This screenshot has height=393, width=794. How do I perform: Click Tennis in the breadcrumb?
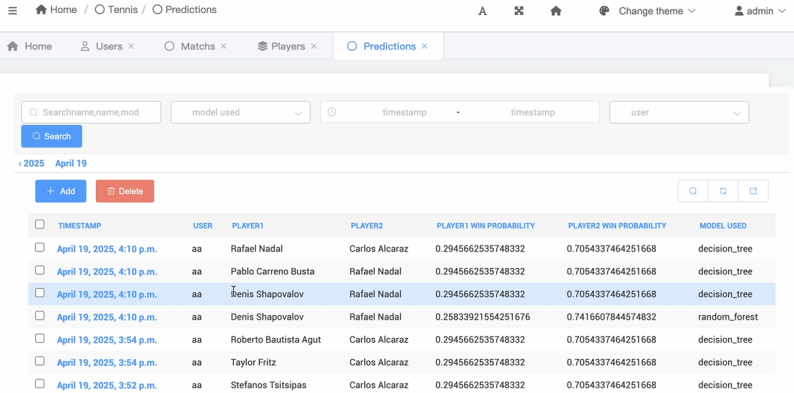click(116, 10)
